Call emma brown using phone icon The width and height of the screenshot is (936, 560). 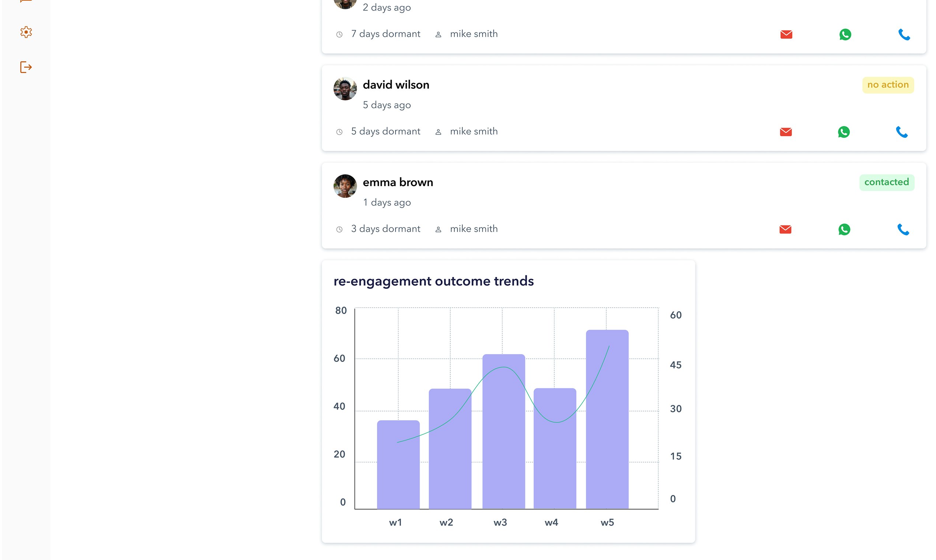click(903, 229)
